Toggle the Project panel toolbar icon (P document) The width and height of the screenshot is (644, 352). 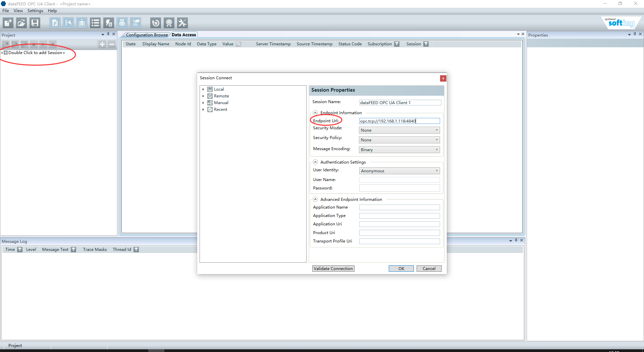pos(55,23)
